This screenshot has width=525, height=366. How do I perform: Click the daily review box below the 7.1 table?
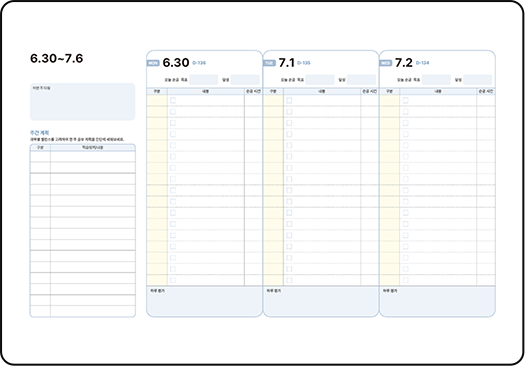pyautogui.click(x=321, y=301)
